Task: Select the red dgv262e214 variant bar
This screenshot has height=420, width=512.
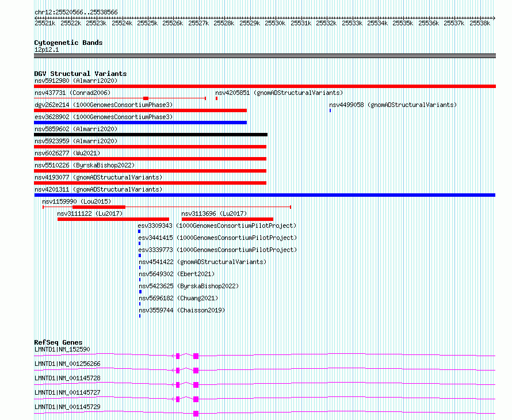Action: [140, 110]
